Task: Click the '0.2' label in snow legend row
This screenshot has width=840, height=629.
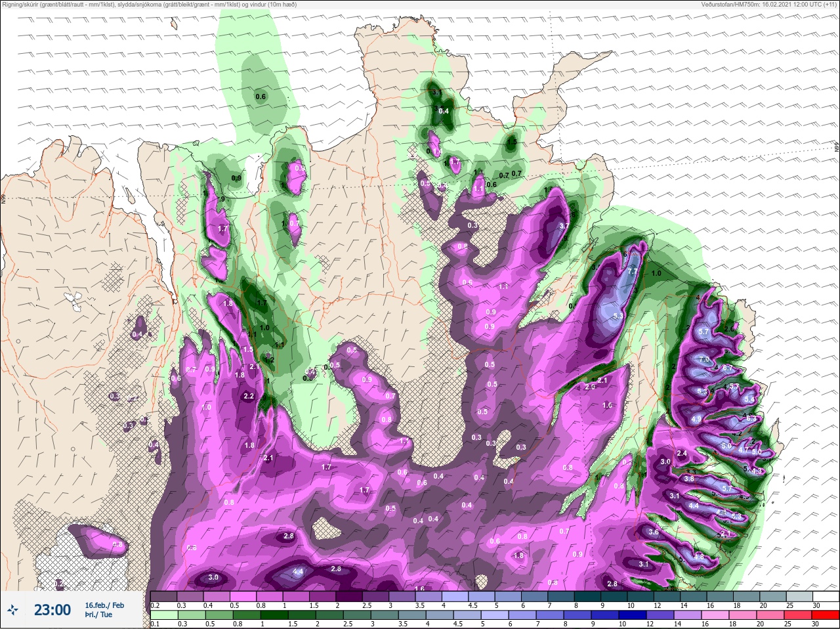Action: pyautogui.click(x=156, y=605)
